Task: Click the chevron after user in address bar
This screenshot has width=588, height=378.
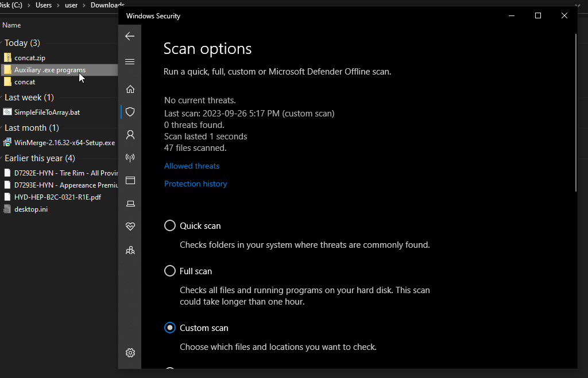Action: pos(84,5)
